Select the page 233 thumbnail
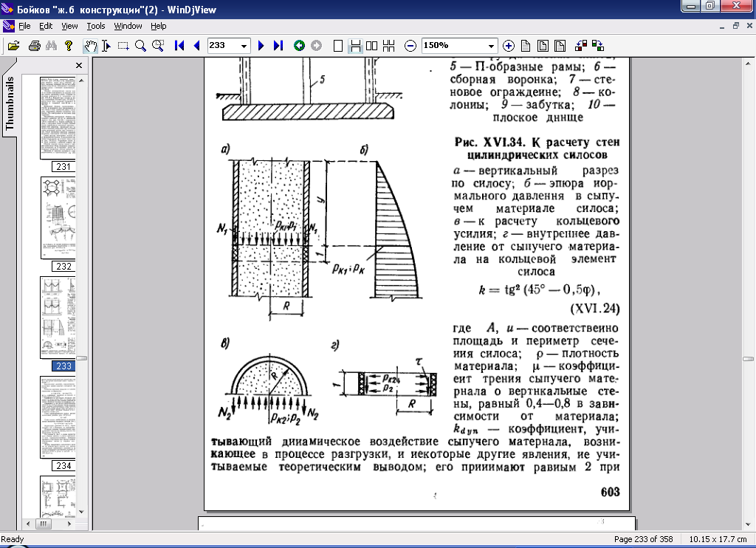Image resolution: width=756 pixels, height=548 pixels. pyautogui.click(x=58, y=318)
